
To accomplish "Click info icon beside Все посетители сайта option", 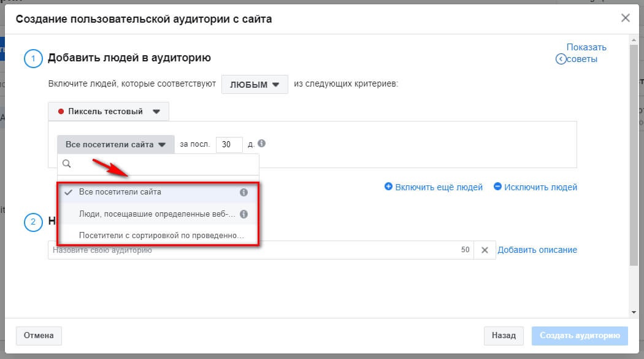I will coord(243,192).
